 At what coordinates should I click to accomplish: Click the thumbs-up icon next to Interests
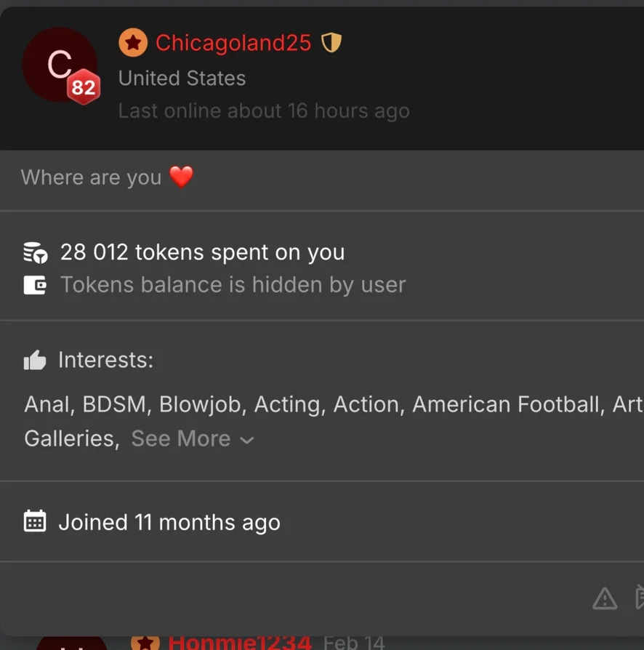pos(35,360)
